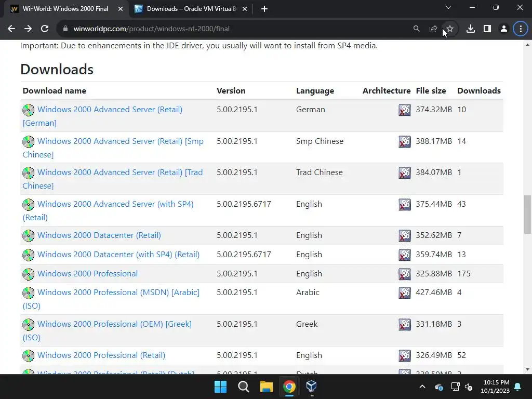Open Windows taskbar search
The width and height of the screenshot is (532, 399).
pos(243,387)
